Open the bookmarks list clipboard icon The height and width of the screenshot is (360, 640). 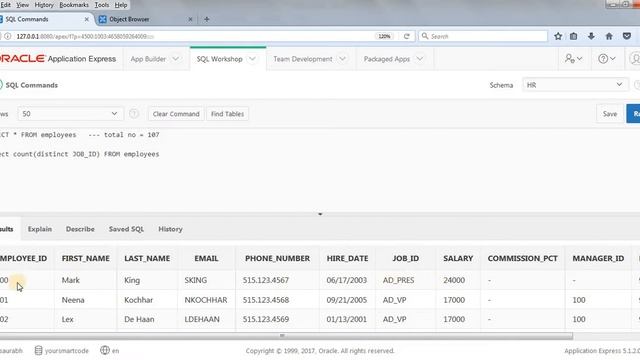[x=573, y=36]
